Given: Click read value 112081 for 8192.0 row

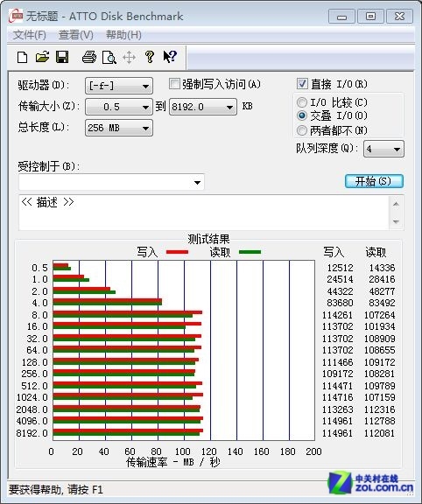Looking at the screenshot, I should coord(380,433).
